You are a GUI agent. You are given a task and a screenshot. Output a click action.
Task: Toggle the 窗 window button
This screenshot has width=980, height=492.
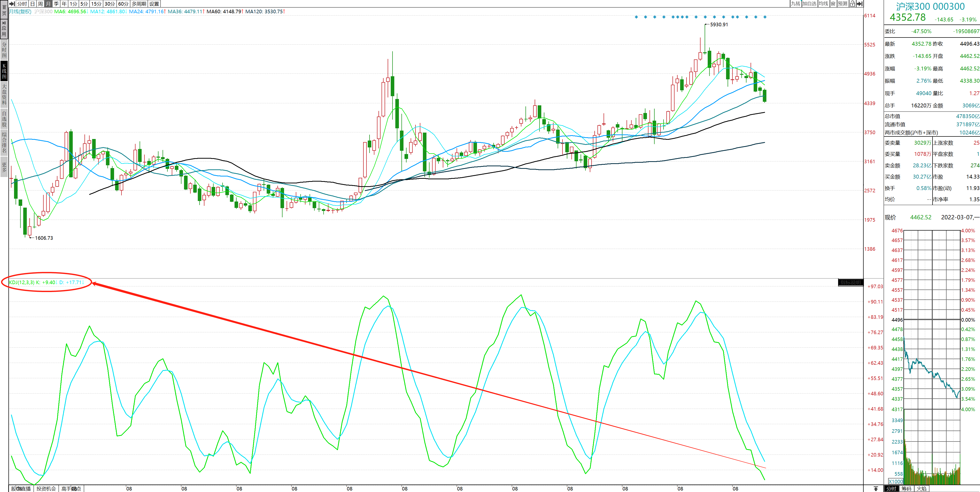coord(833,4)
